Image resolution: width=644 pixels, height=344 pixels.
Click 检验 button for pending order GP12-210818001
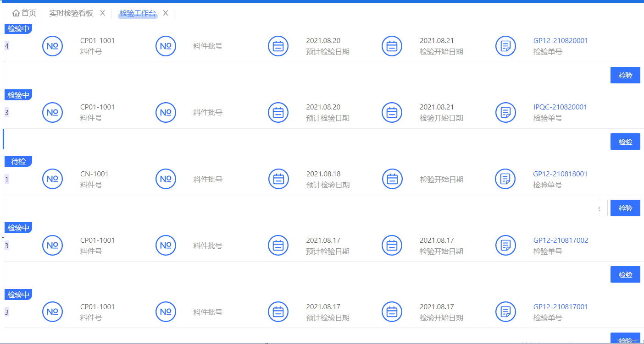(x=625, y=208)
